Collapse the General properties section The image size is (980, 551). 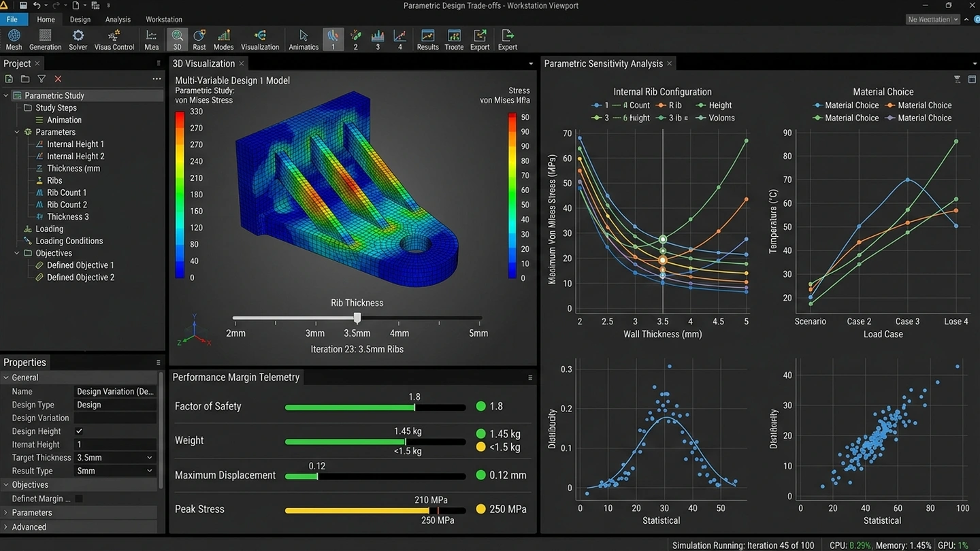pyautogui.click(x=6, y=378)
